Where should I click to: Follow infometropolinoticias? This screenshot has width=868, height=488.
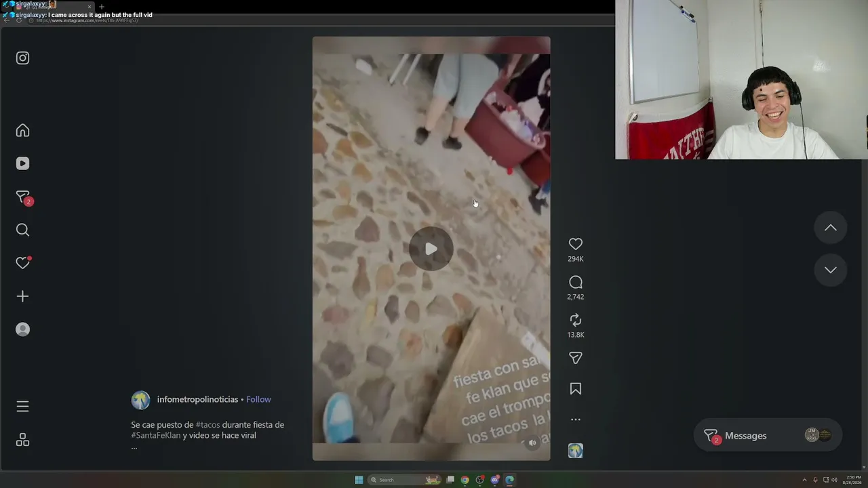pyautogui.click(x=258, y=400)
